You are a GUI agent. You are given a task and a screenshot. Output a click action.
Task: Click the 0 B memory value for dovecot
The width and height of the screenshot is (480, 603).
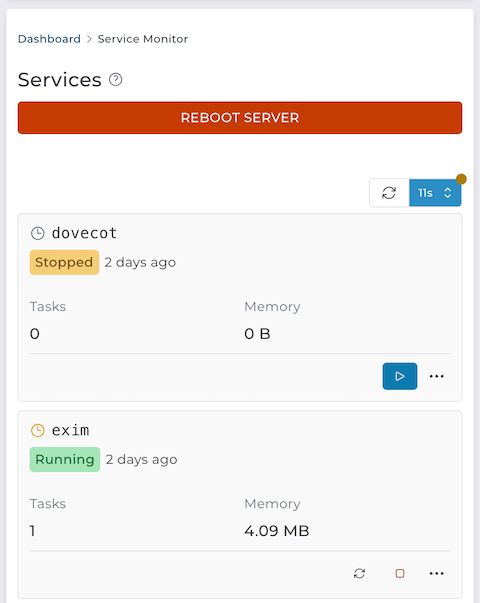[x=257, y=334]
